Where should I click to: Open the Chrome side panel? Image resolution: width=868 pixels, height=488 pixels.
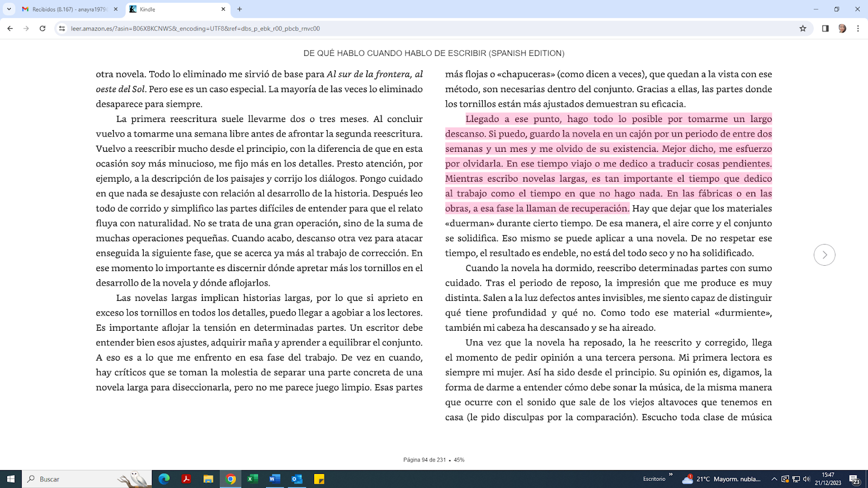click(x=825, y=29)
